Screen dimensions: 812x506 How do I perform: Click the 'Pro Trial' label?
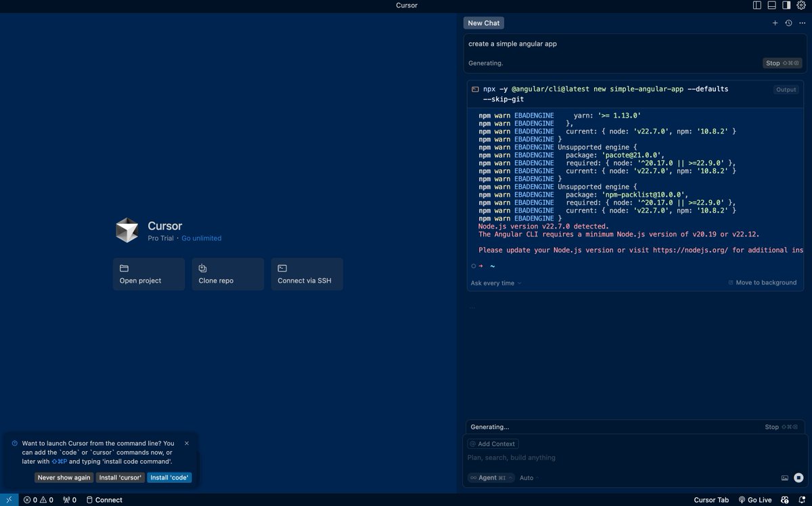161,238
